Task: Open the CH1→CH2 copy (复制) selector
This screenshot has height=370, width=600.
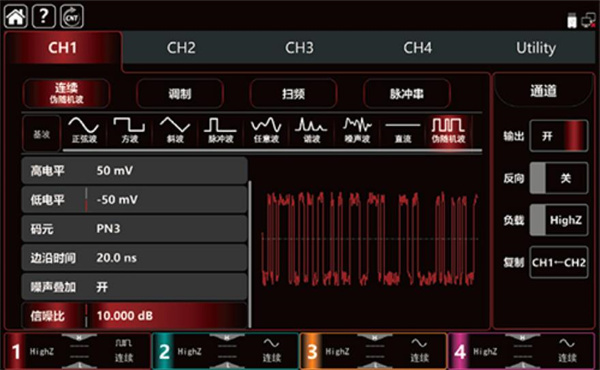Action: (x=559, y=262)
